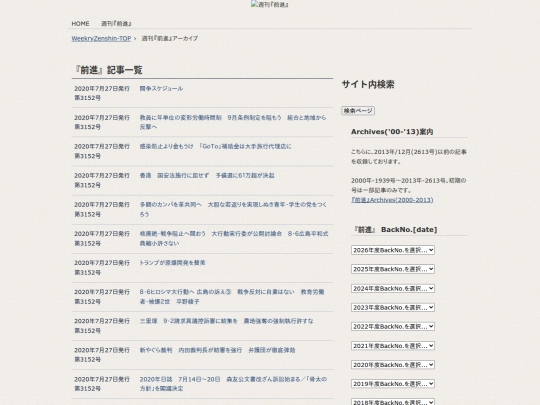Click the 2000年-1939号〜2013年-2613号 paragraph
540x405 pixels.
408,185
